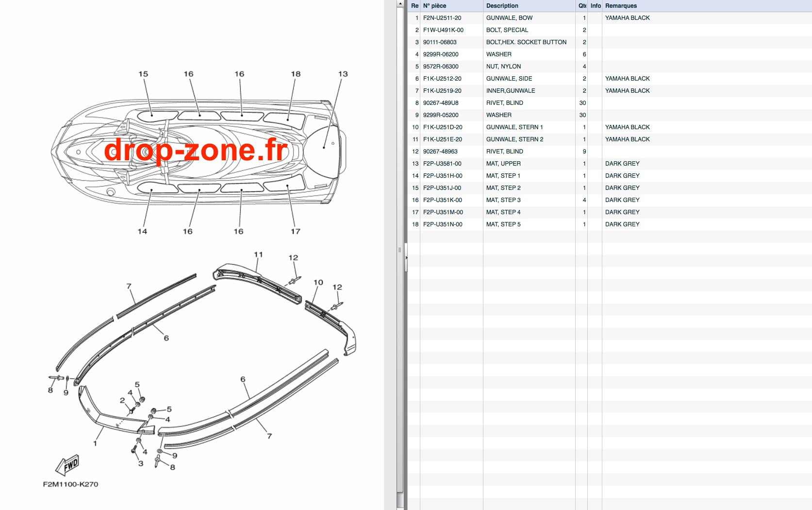
Task: Click callout number 15 in the top diagram
Action: coord(143,74)
